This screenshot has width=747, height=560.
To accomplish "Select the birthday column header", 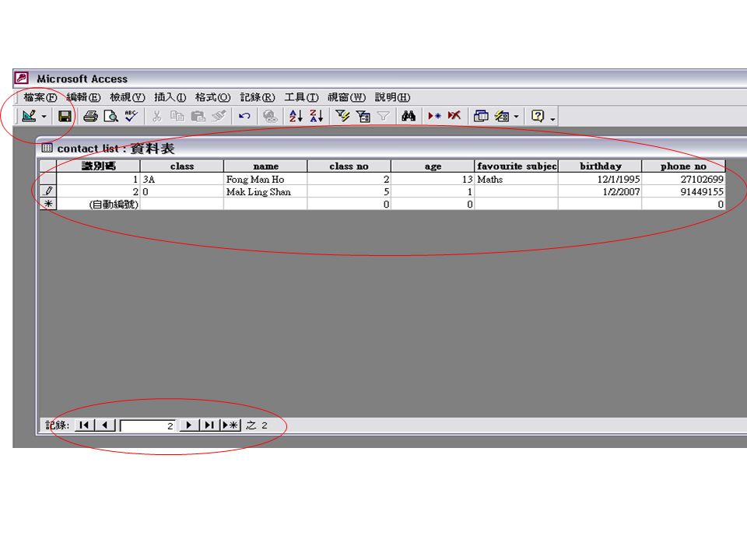I will pos(600,166).
